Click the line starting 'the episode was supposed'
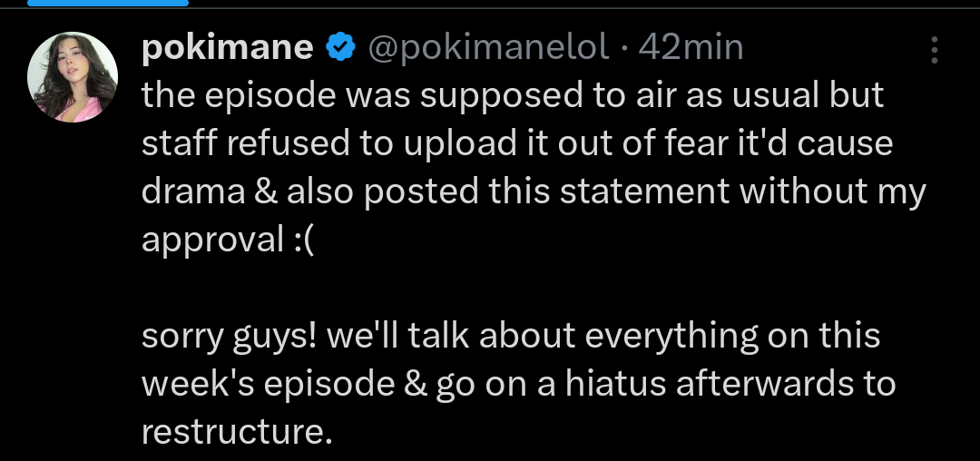The height and width of the screenshot is (461, 980). pyautogui.click(x=513, y=96)
